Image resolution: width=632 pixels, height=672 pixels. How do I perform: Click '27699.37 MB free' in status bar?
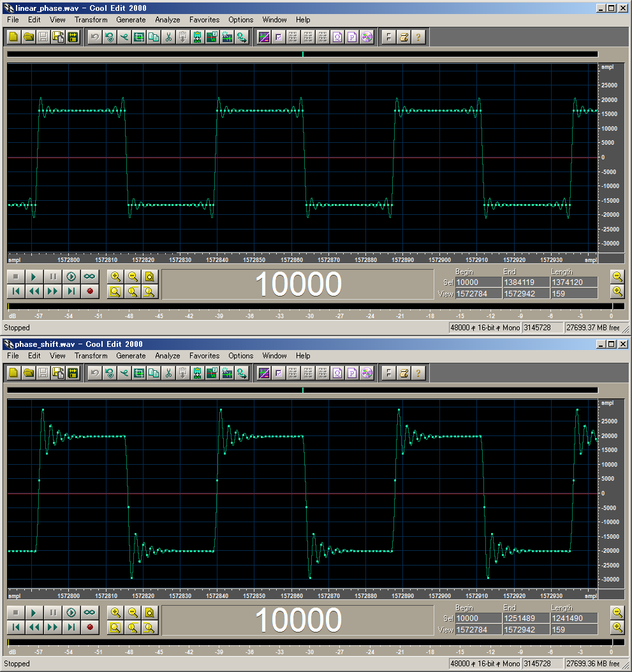coord(593,328)
